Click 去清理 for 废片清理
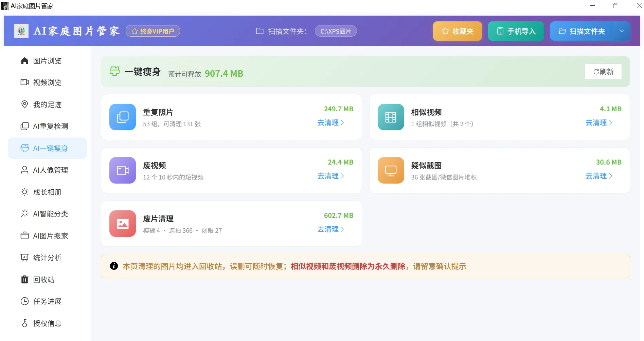The height and width of the screenshot is (341, 644). [331, 229]
